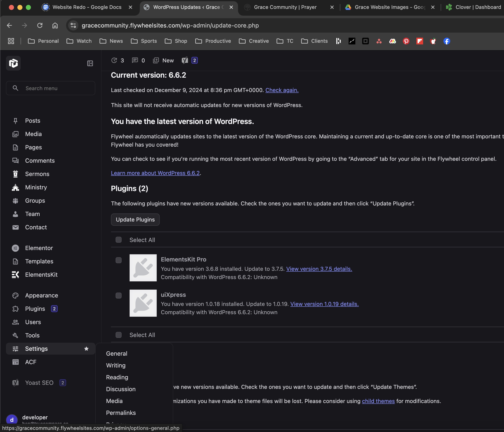Expand the Productive bookmarks folder
The height and width of the screenshot is (432, 504).
pyautogui.click(x=213, y=41)
